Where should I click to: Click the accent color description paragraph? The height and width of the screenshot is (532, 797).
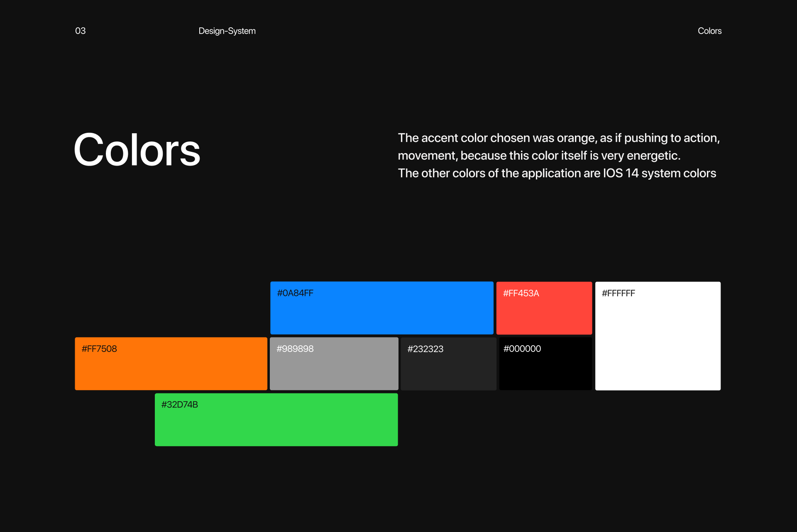pos(558,146)
